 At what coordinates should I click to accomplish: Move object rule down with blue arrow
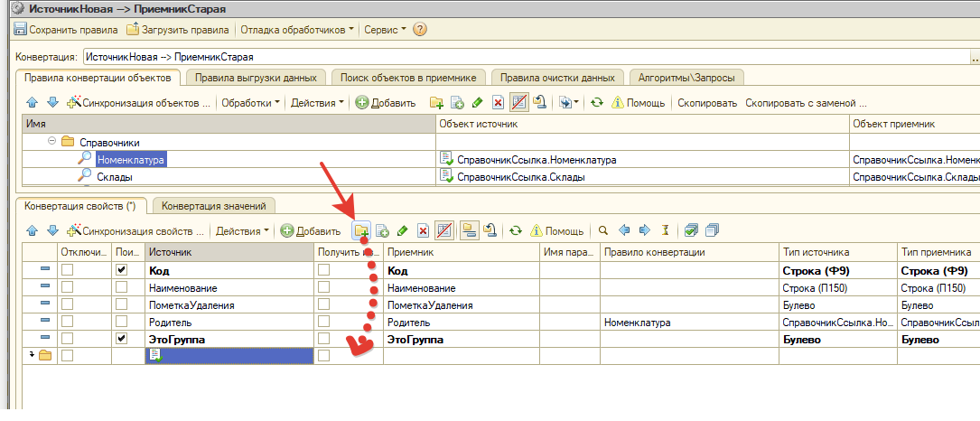(52, 103)
